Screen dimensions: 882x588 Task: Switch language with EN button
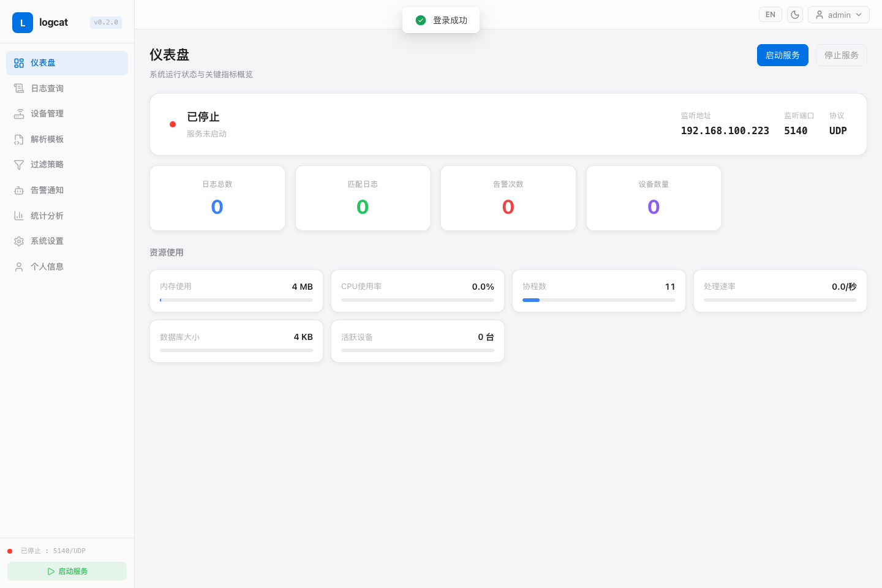pos(771,15)
